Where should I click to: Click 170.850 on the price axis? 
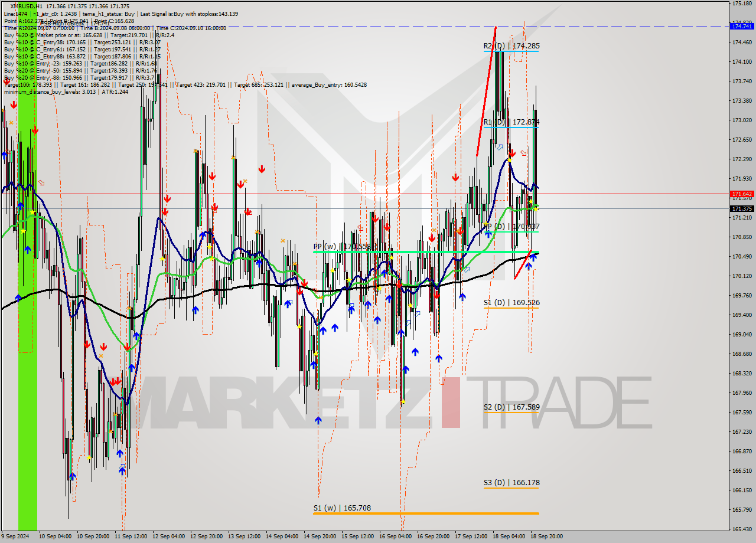click(x=742, y=237)
